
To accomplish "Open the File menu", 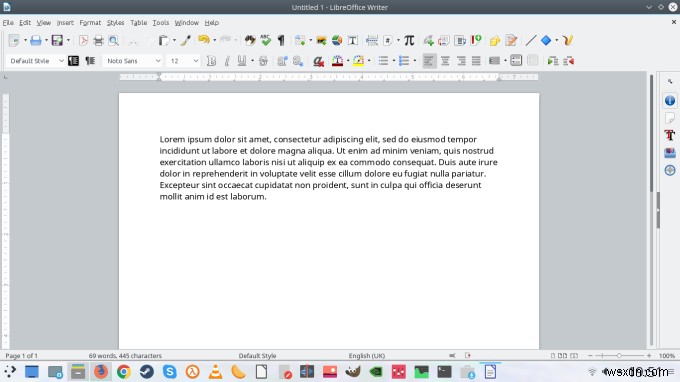I will (8, 23).
